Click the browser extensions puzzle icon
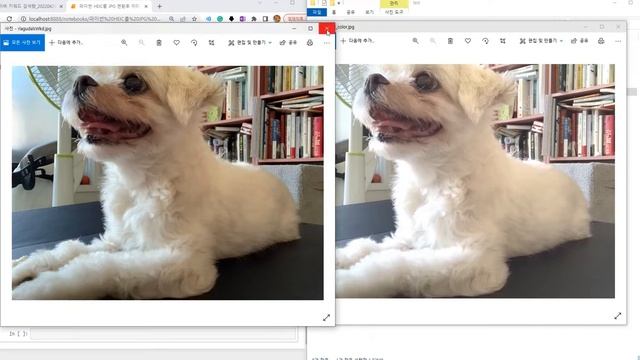The image size is (640, 360). click(254, 19)
